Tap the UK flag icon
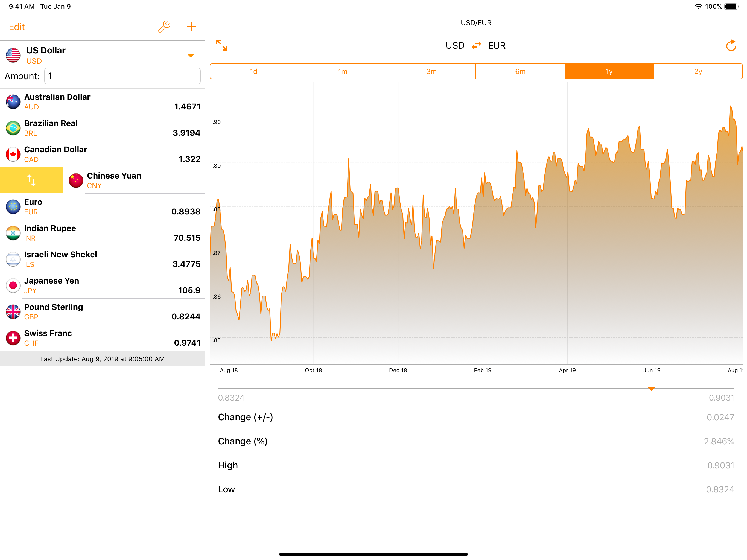The height and width of the screenshot is (560, 747). click(13, 312)
